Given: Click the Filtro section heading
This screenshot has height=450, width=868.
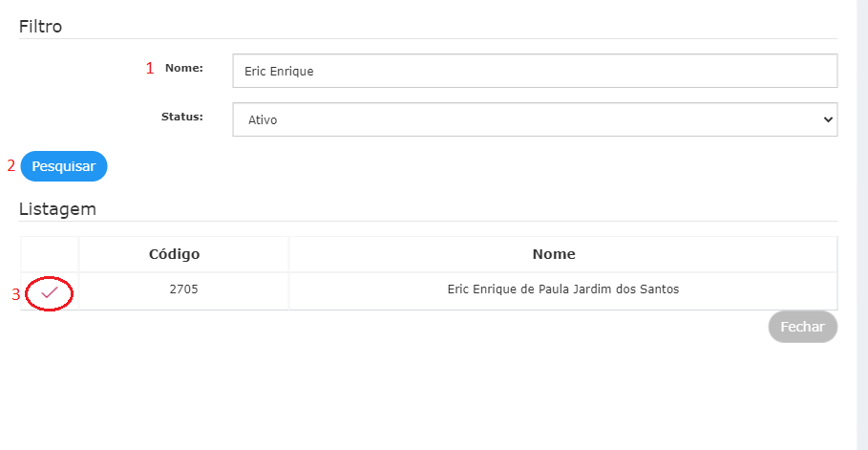Looking at the screenshot, I should 40,27.
